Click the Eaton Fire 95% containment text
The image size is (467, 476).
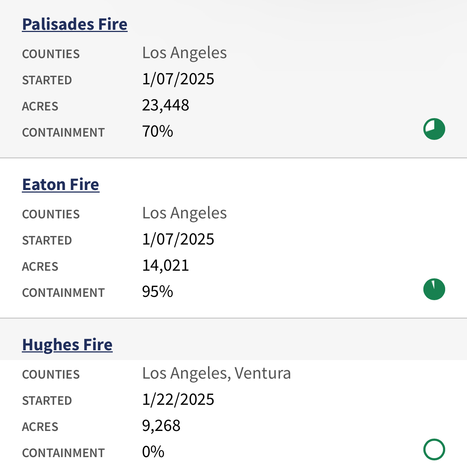pos(157,292)
